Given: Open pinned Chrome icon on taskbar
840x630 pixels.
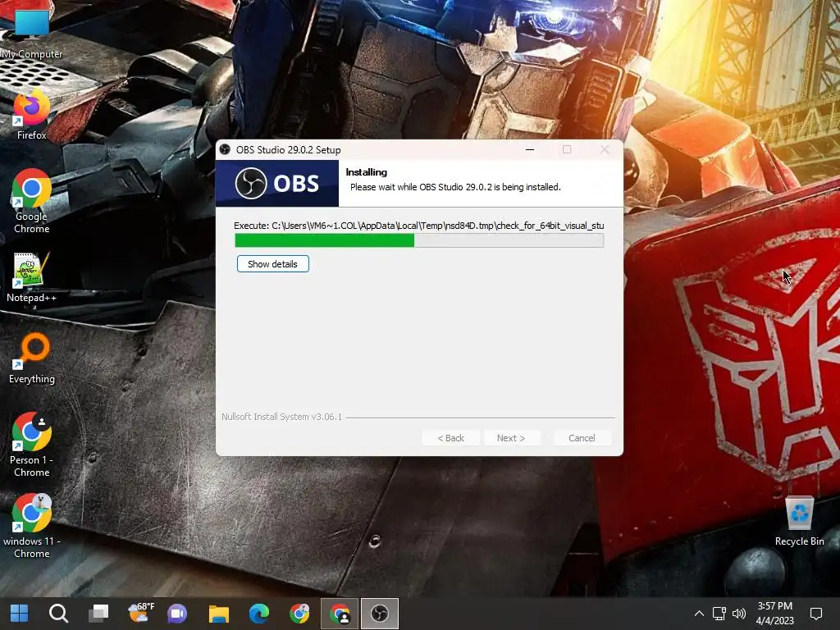Looking at the screenshot, I should 299,614.
